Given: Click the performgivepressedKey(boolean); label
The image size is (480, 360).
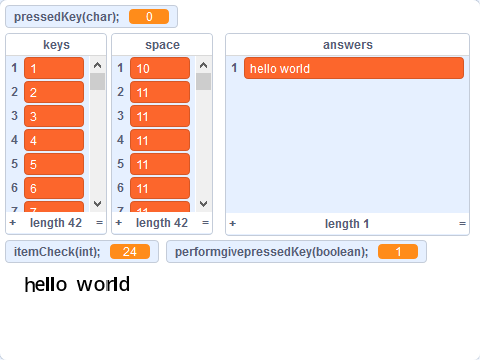Looking at the screenshot, I should tap(272, 252).
